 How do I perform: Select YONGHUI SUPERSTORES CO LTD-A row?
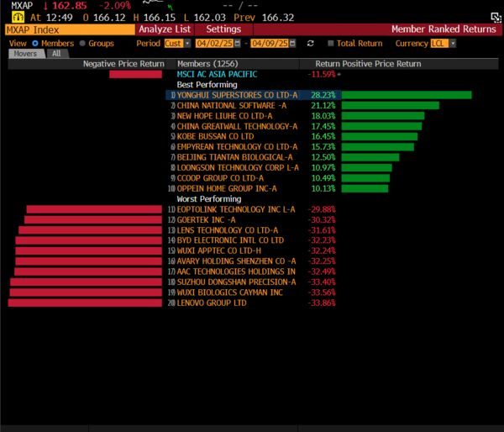point(237,95)
